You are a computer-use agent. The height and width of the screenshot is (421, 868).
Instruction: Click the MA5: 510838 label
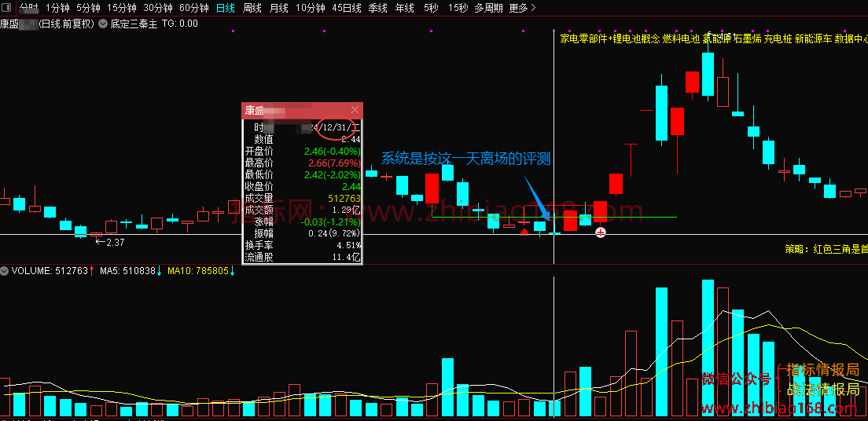pyautogui.click(x=127, y=271)
